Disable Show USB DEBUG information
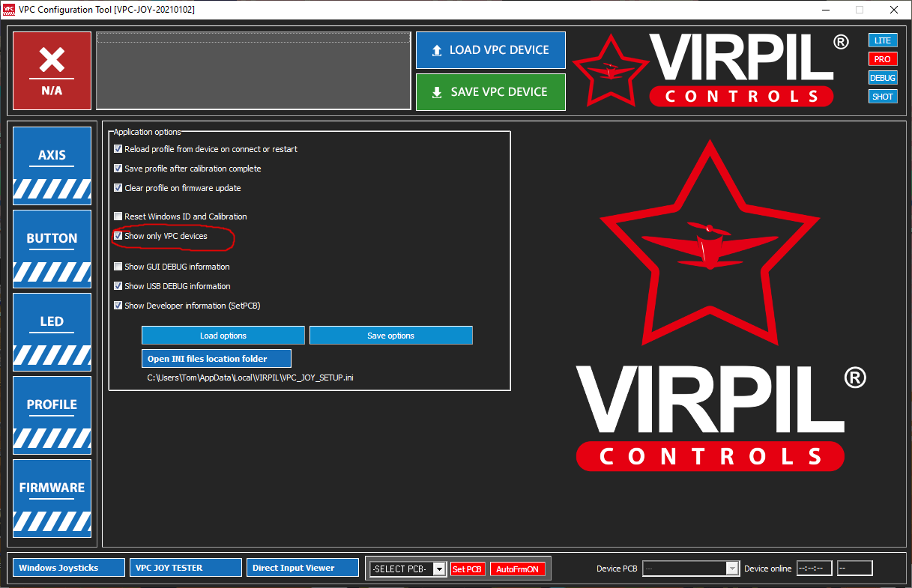This screenshot has height=588, width=912. [x=118, y=286]
